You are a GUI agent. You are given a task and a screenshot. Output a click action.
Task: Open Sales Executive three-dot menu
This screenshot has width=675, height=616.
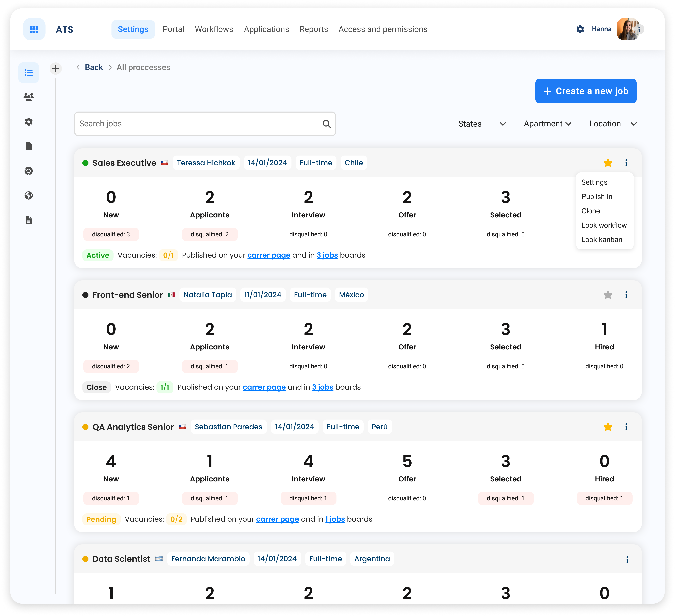626,163
